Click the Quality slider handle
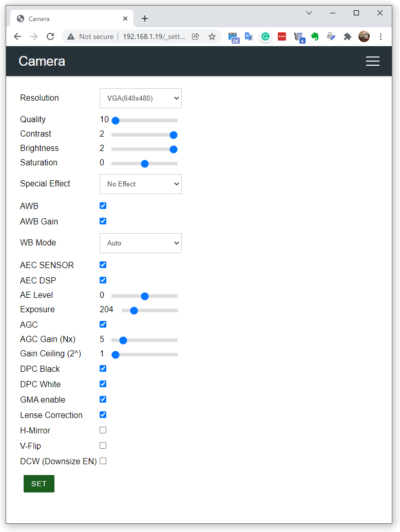This screenshot has width=400, height=532. coord(115,120)
